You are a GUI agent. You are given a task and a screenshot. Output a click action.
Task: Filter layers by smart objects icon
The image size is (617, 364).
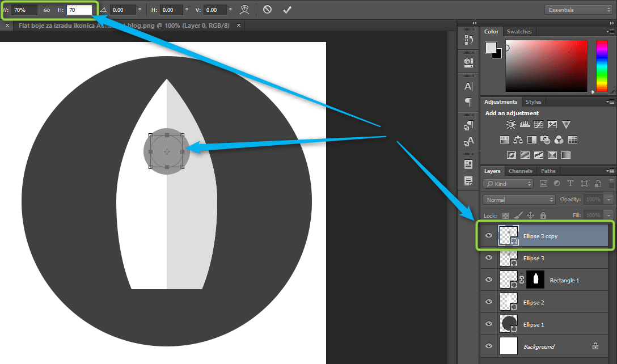coord(598,183)
